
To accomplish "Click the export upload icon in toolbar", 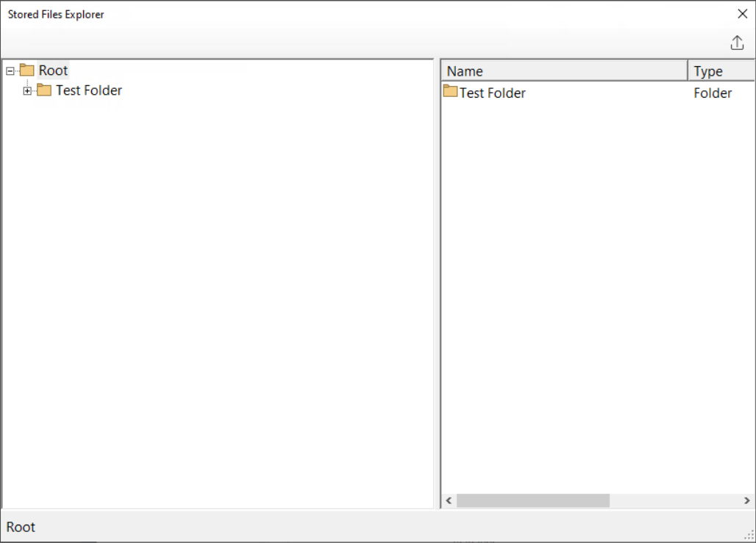I will click(737, 43).
